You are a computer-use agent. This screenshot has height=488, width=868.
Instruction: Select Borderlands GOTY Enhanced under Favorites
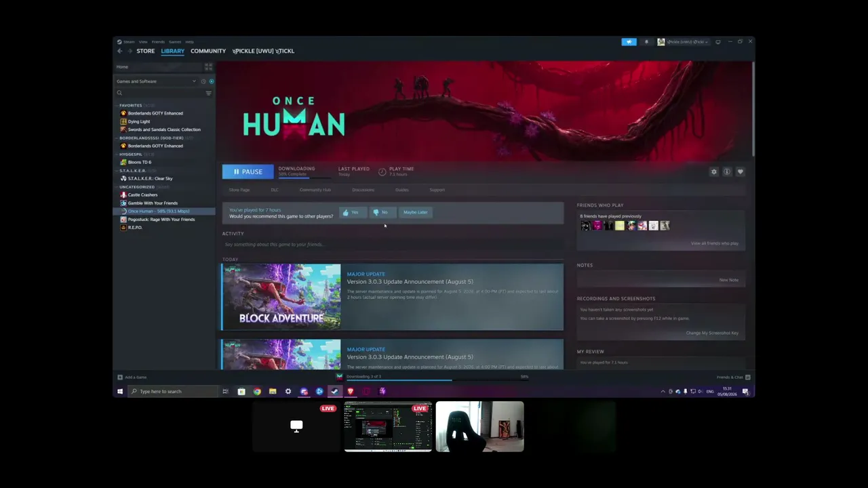pos(155,113)
